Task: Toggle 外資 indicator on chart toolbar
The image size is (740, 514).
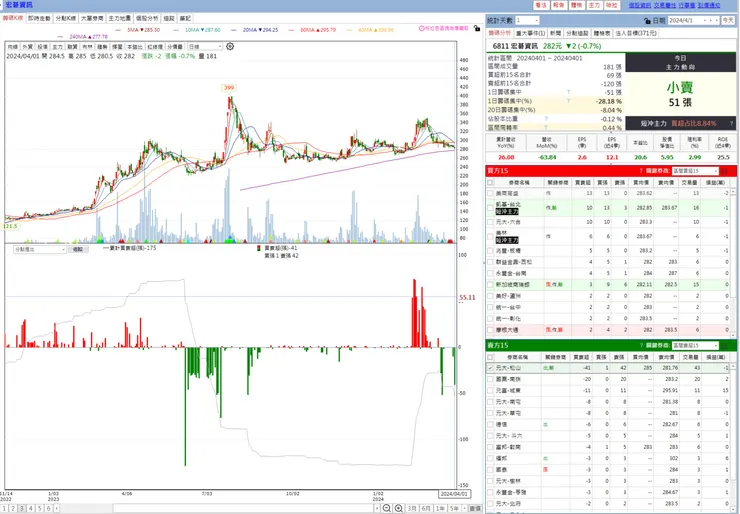Action: pos(27,47)
